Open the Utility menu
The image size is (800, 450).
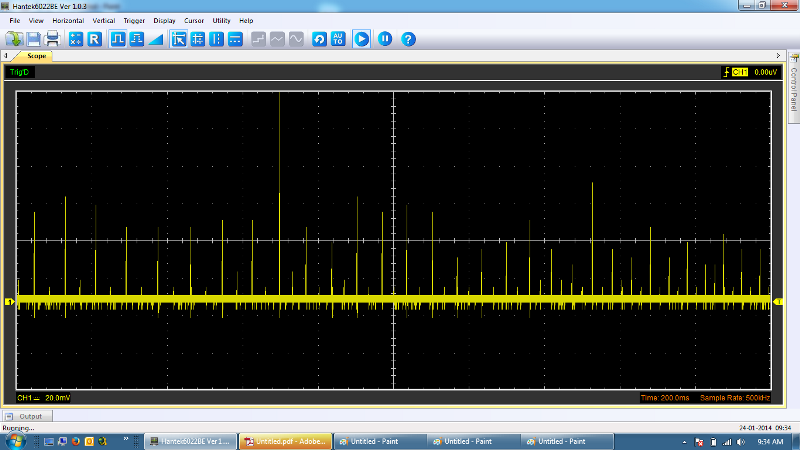click(x=221, y=20)
